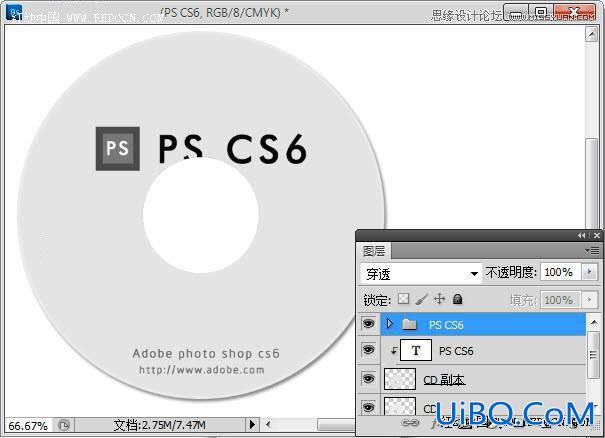Expand the PS CS6 group triangle
This screenshot has width=605, height=438.
[x=390, y=323]
